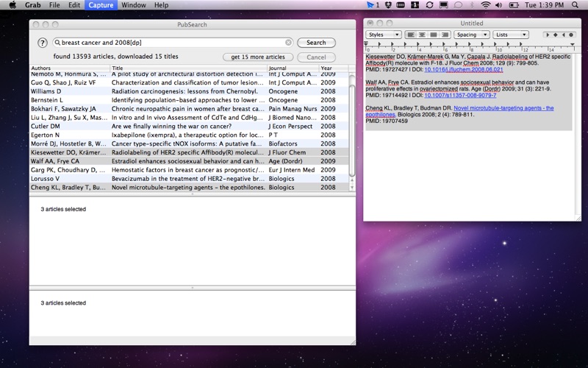Select the Walf AA, Frye CA row

[x=189, y=161]
